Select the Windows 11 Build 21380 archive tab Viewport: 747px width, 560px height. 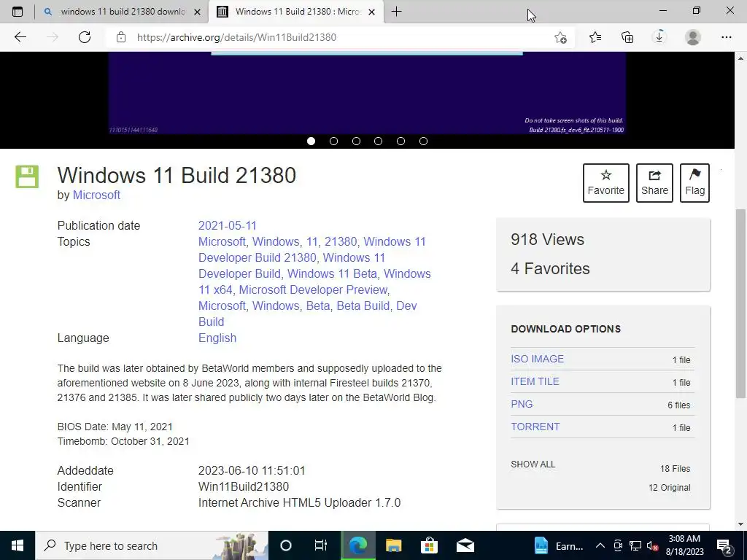pyautogui.click(x=295, y=12)
